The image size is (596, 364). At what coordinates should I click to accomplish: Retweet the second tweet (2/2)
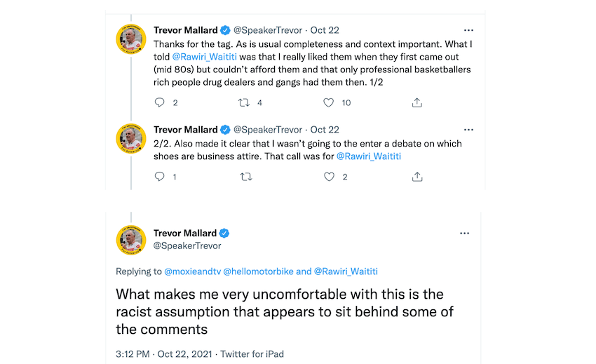point(245,177)
